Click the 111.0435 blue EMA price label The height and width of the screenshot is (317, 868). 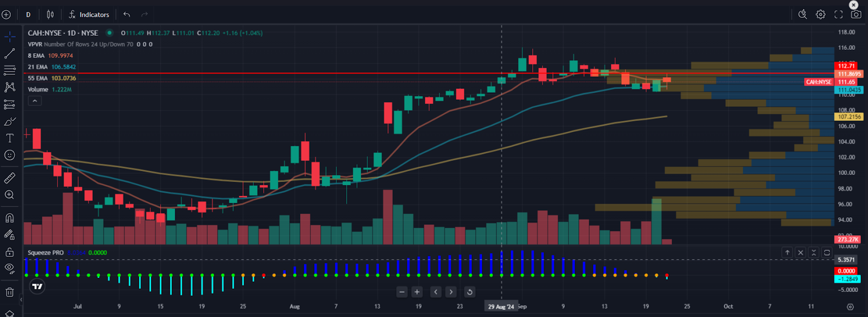[x=848, y=90]
